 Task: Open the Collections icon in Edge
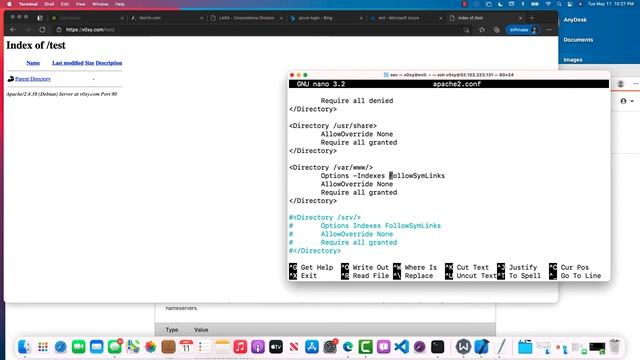497,30
